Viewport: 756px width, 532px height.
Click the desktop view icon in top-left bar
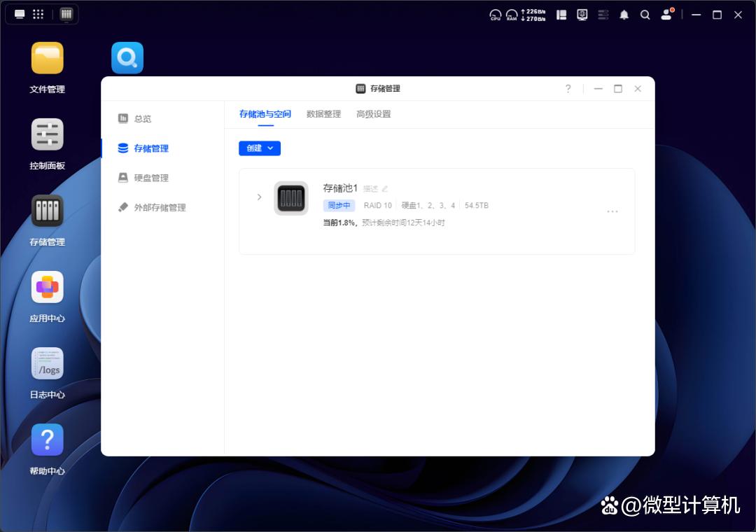20,14
